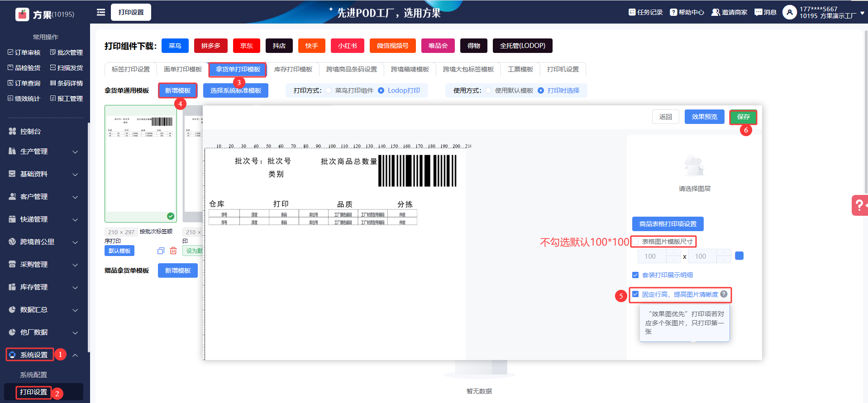868x403 pixels.
Task: Open 商品表格打印项设置 settings
Action: [x=668, y=224]
